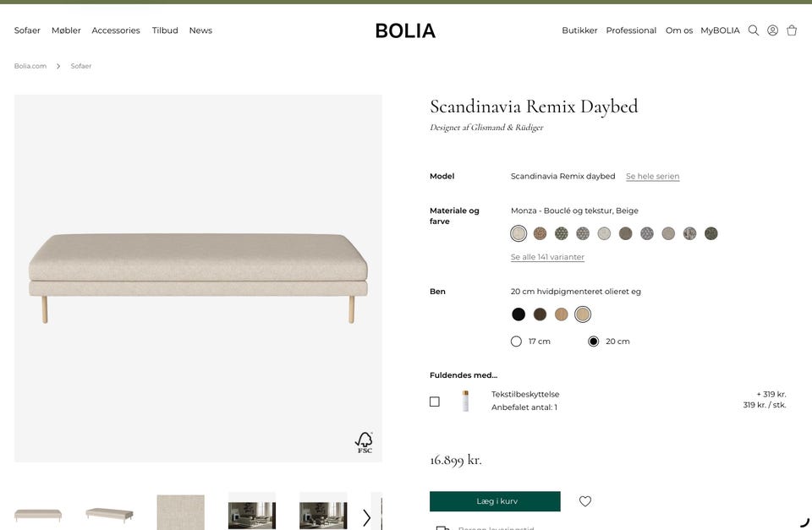Open the Sofaer menu
The height and width of the screenshot is (530, 812).
pos(27,30)
